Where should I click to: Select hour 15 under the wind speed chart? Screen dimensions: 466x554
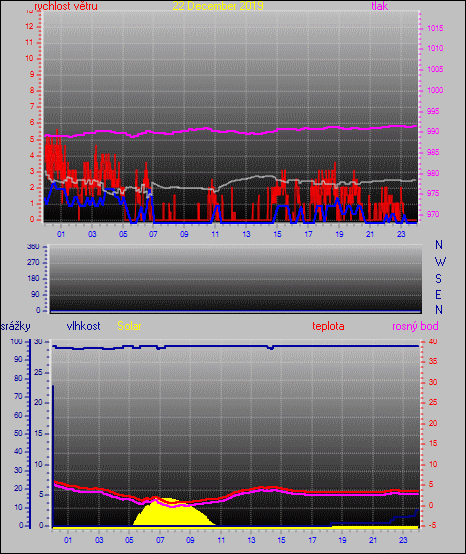coord(277,234)
